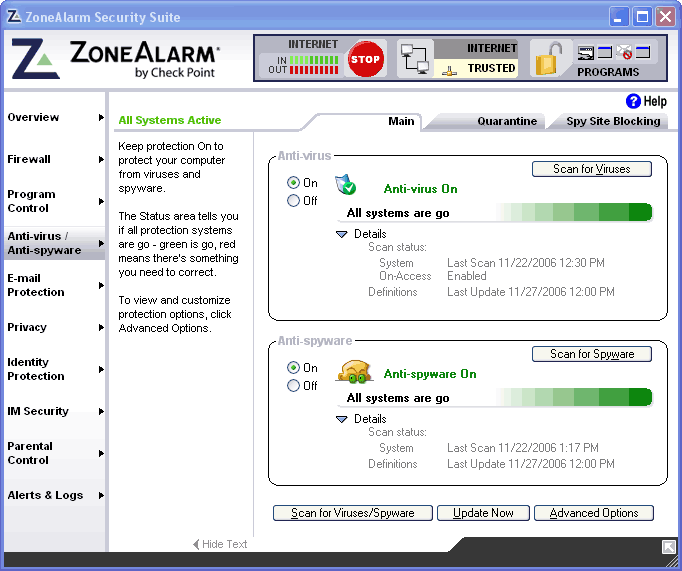Image resolution: width=682 pixels, height=571 pixels.
Task: Click the INTERNET zone label
Action: coord(491,48)
